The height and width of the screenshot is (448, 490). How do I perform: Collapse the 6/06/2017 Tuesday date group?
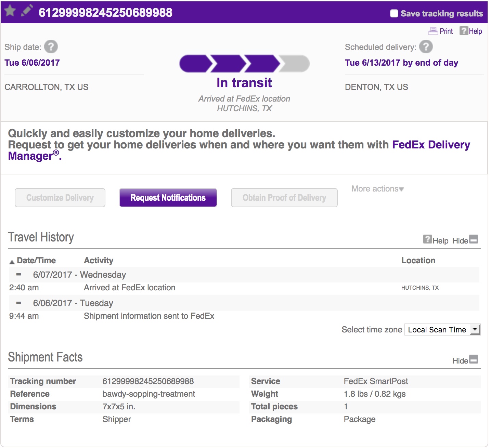(19, 303)
